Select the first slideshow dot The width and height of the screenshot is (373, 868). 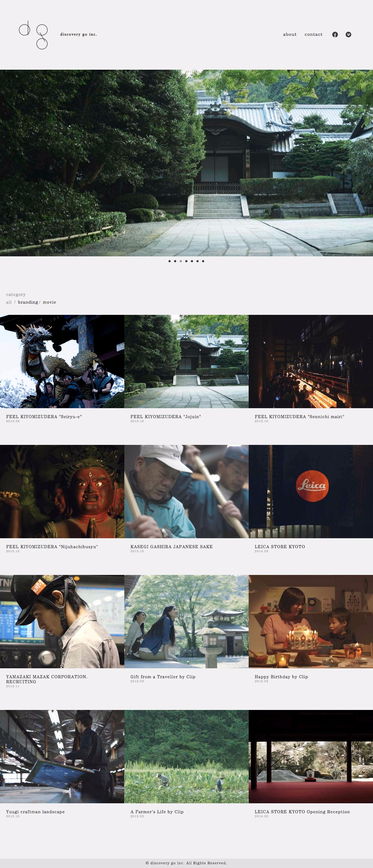coord(169,261)
